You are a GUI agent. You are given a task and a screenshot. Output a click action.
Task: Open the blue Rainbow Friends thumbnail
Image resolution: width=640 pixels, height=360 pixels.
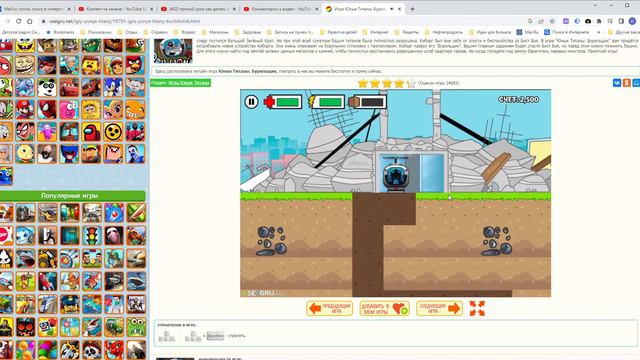pos(6,176)
